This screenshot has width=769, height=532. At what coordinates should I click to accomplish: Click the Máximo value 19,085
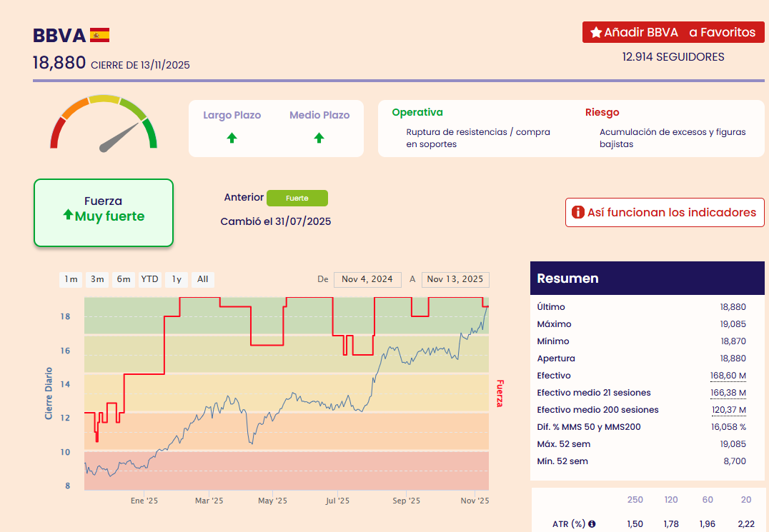click(x=733, y=324)
